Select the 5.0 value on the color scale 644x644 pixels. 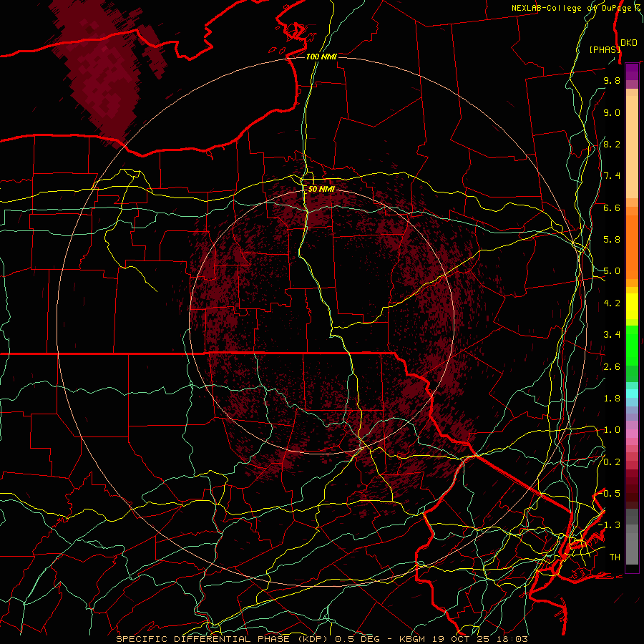click(612, 271)
